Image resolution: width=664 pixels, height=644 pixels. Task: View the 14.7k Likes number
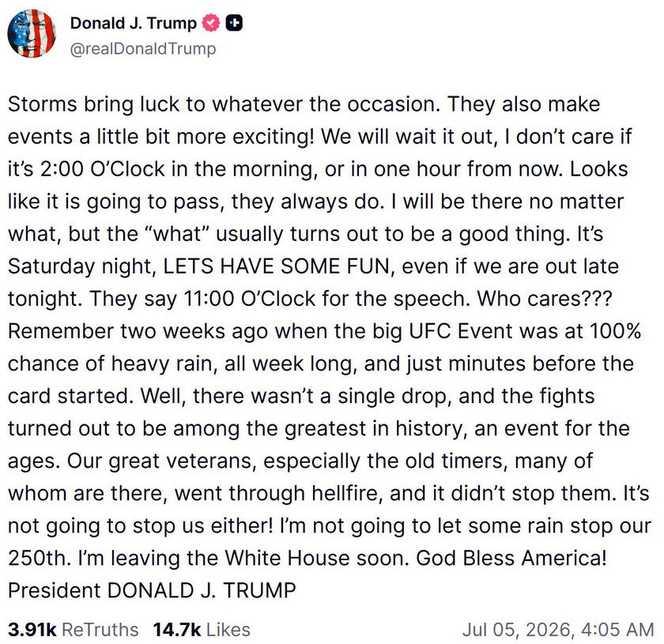coord(177,630)
